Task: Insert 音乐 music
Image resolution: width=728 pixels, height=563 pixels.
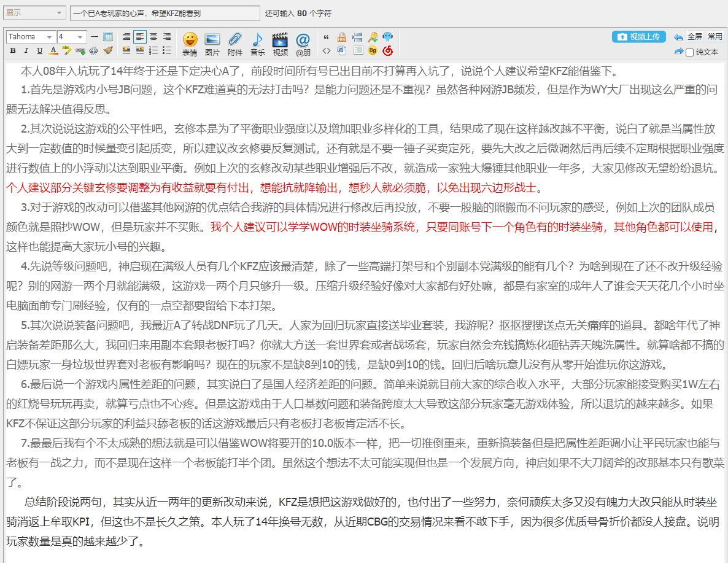Action: 258,44
